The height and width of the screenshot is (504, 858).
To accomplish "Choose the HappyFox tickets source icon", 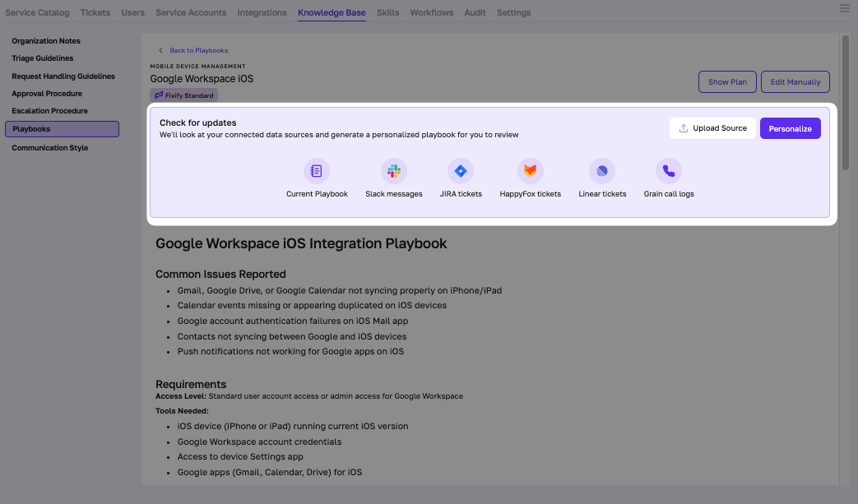I will (x=531, y=171).
